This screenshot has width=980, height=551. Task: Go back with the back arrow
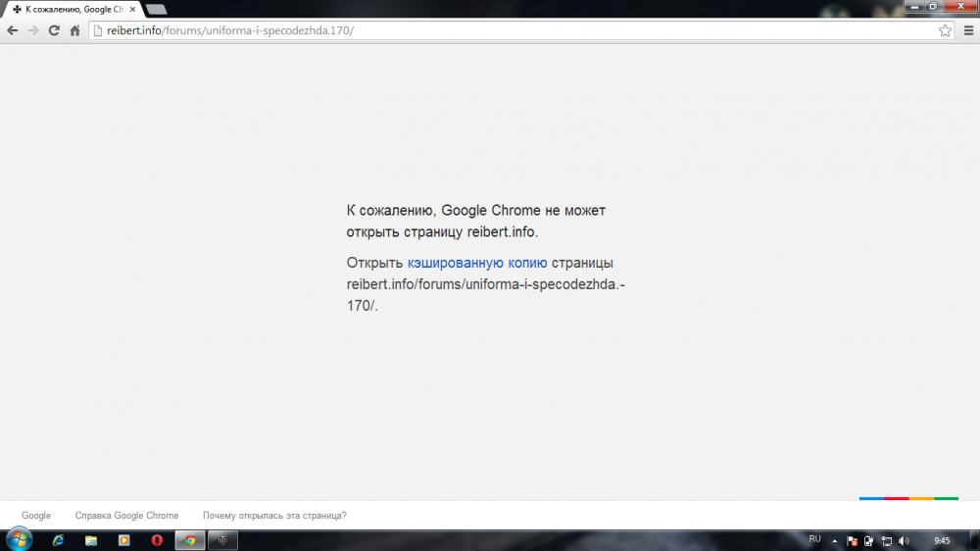tap(13, 30)
